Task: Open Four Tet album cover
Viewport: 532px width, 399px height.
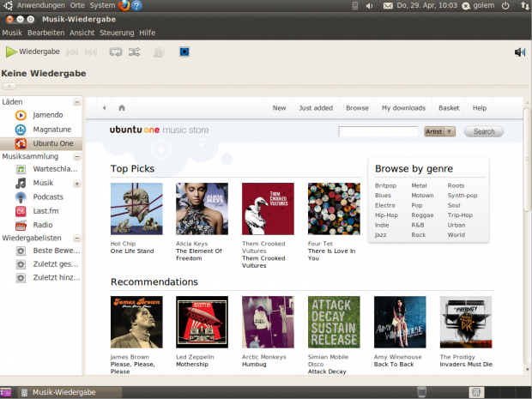Action: pyautogui.click(x=334, y=209)
